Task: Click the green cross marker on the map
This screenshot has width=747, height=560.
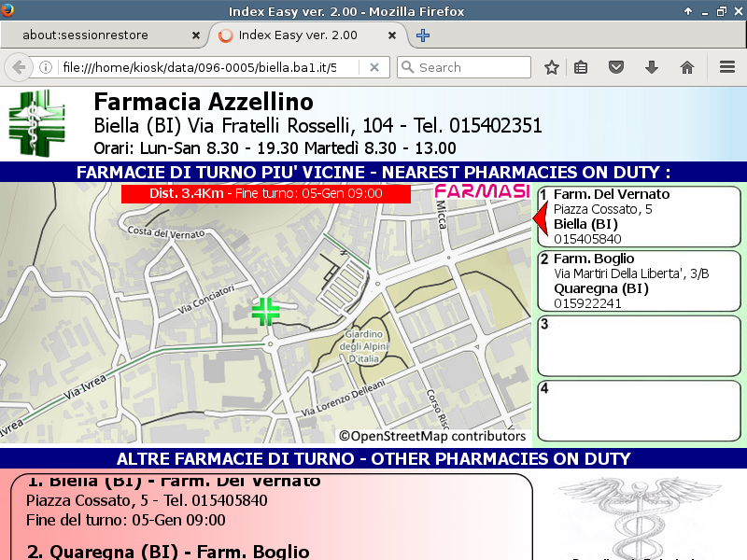Action: 265,311
